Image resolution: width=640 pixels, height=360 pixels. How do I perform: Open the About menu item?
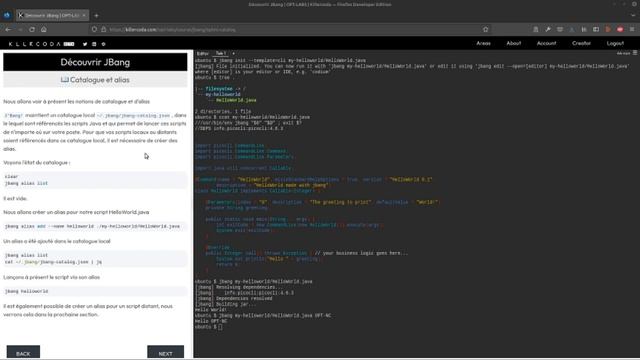tap(513, 43)
